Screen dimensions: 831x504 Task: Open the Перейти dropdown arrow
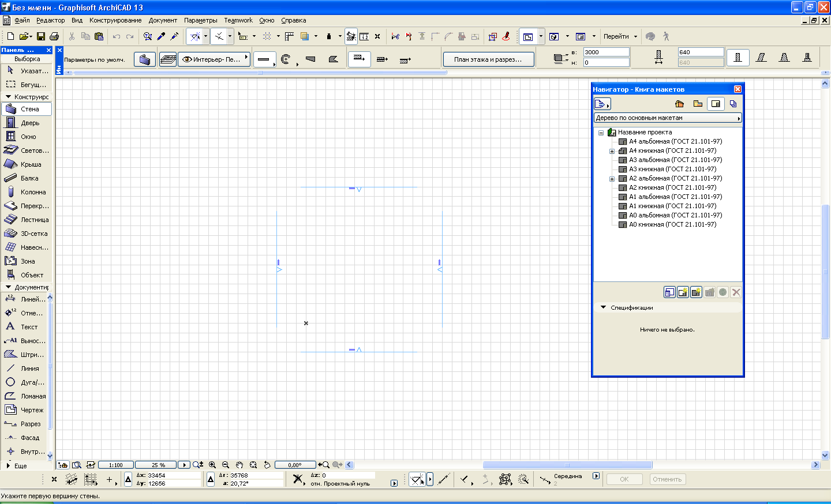[636, 36]
